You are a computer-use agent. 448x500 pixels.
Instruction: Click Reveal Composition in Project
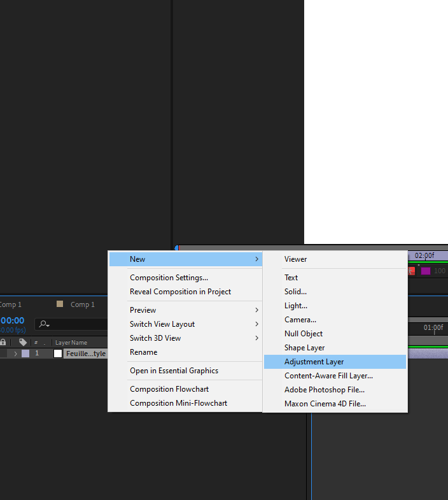tap(180, 292)
